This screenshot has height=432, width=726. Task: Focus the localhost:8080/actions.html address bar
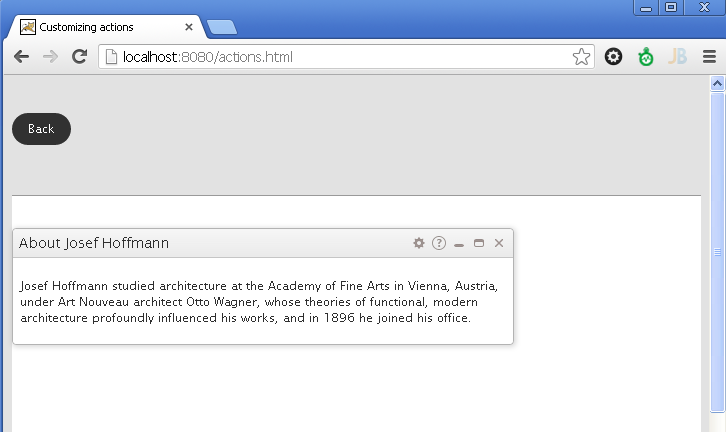pyautogui.click(x=340, y=57)
